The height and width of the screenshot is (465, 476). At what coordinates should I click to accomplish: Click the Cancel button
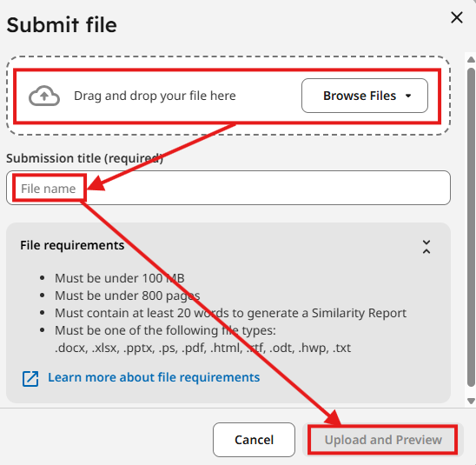pyautogui.click(x=254, y=440)
